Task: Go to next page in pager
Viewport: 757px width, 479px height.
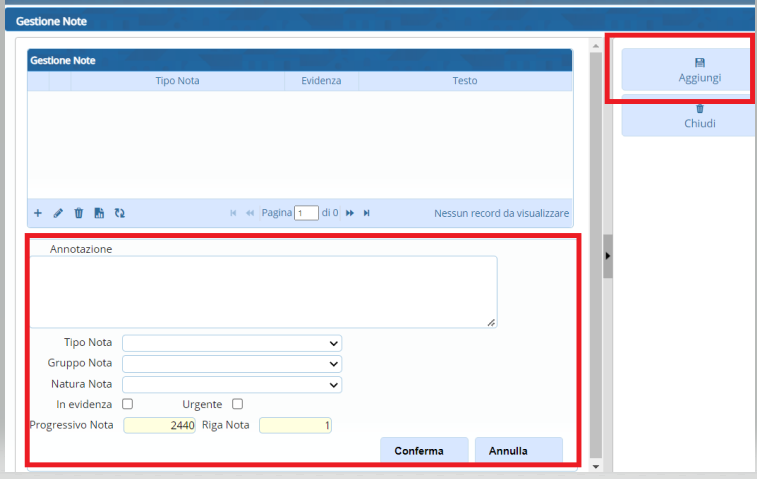Action: [x=350, y=213]
